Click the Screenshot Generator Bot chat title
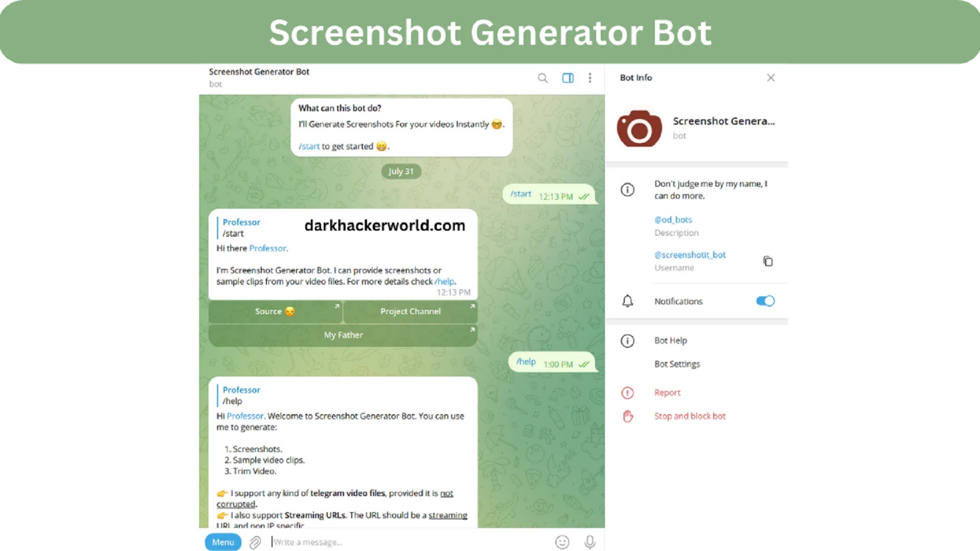980x551 pixels. pyautogui.click(x=259, y=72)
